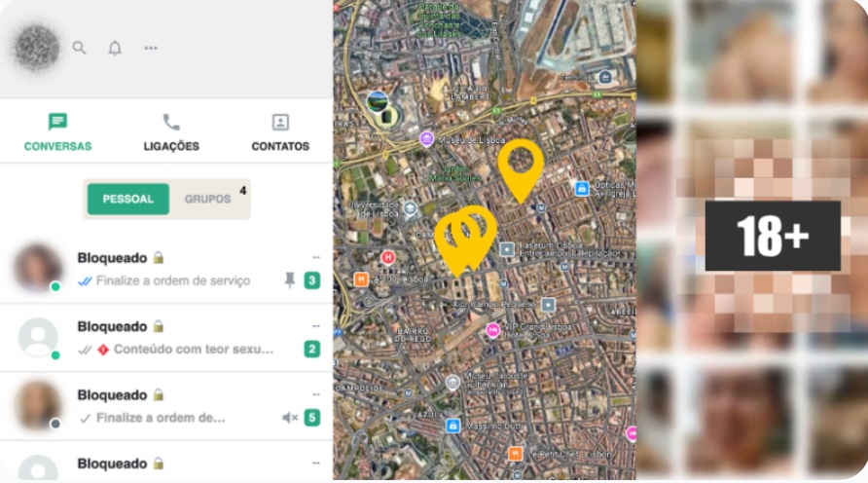Screen dimensions: 868x483
Task: Switch to the Conversas tab
Action: (x=57, y=132)
